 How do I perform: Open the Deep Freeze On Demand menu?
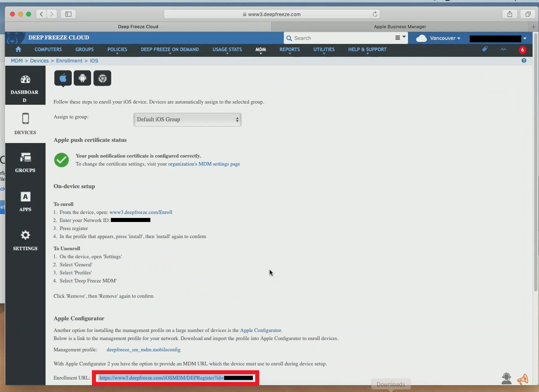pyautogui.click(x=170, y=50)
